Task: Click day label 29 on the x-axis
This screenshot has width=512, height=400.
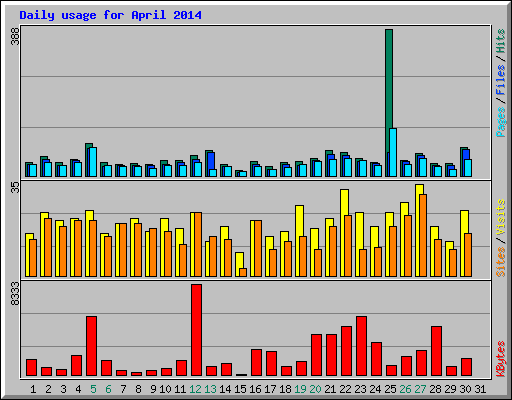Action: pos(450,389)
